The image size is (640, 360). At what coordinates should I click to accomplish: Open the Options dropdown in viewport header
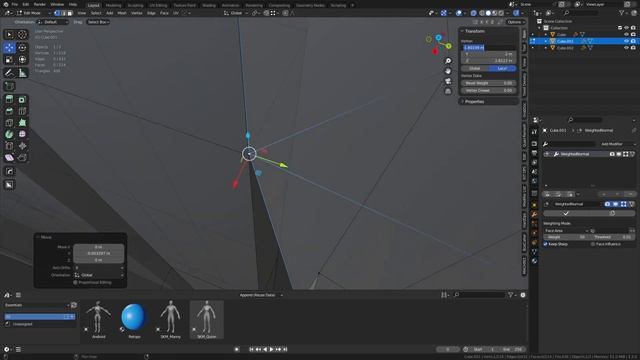515,22
